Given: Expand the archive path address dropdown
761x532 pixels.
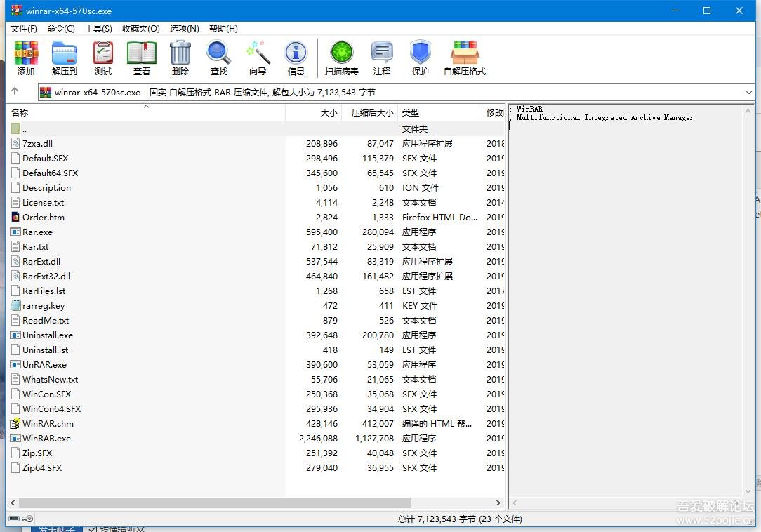Looking at the screenshot, I should point(748,92).
